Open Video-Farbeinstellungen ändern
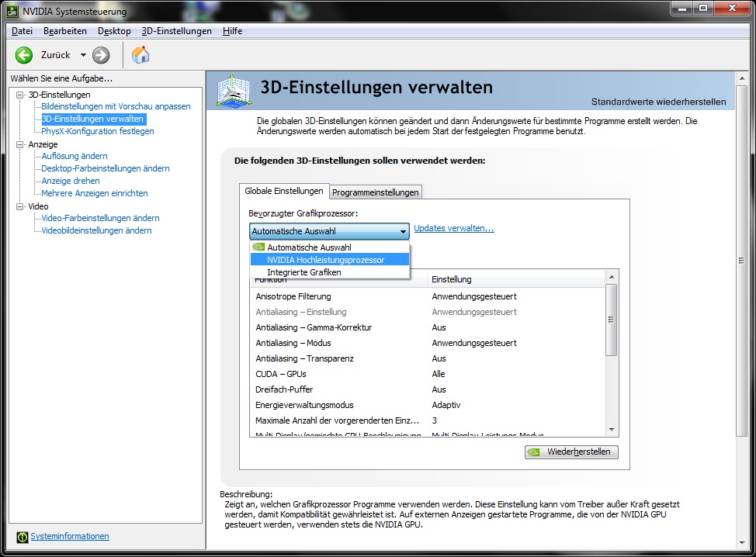756x557 pixels. tap(100, 218)
